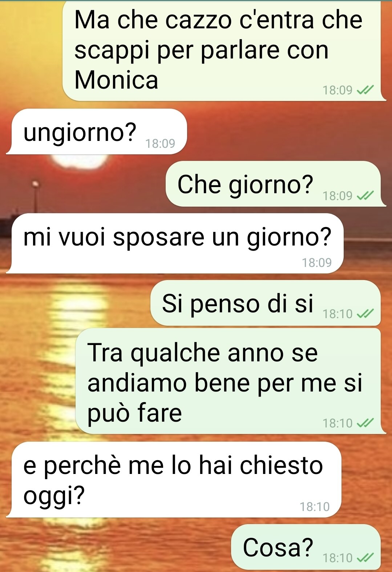The height and width of the screenshot is (572, 392).
Task: Tap the read receipt ticks on 'Cosa?' message
Action: click(x=365, y=557)
